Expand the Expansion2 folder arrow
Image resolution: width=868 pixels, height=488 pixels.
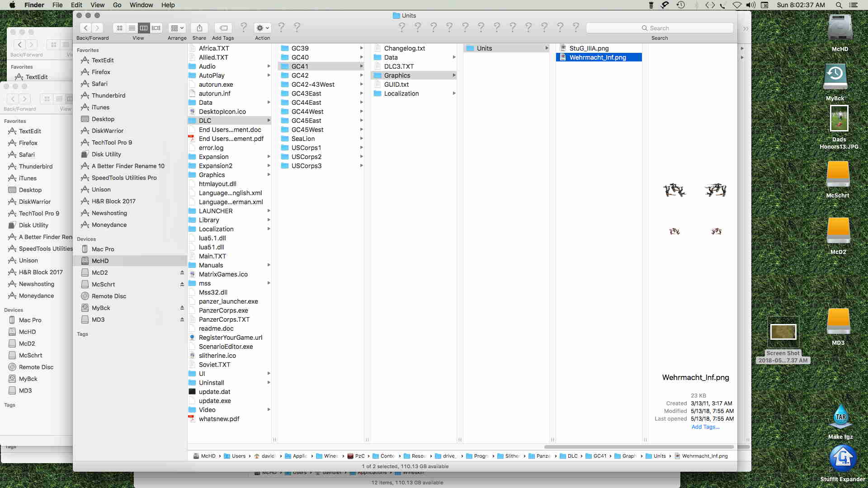[x=269, y=166]
